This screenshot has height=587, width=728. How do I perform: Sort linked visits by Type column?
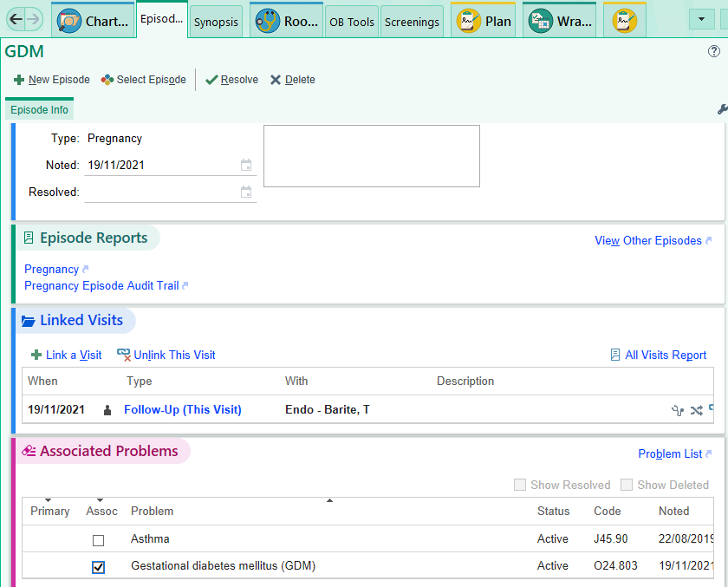tap(140, 382)
